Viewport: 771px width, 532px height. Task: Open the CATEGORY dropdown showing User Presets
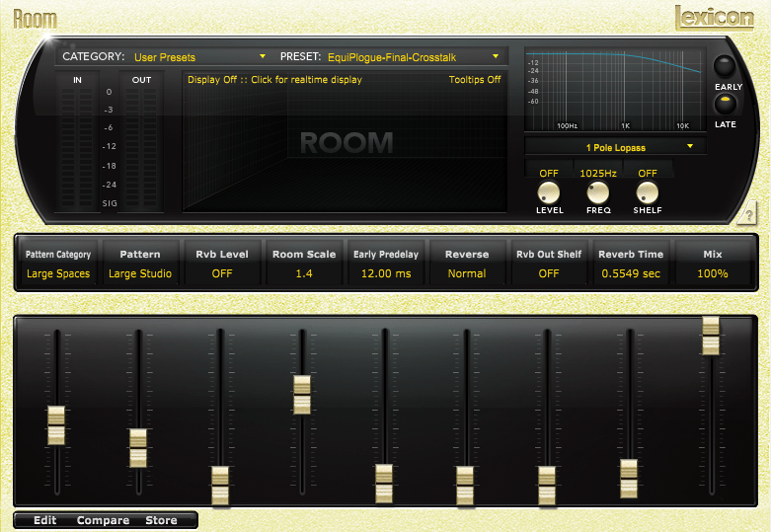coord(199,57)
